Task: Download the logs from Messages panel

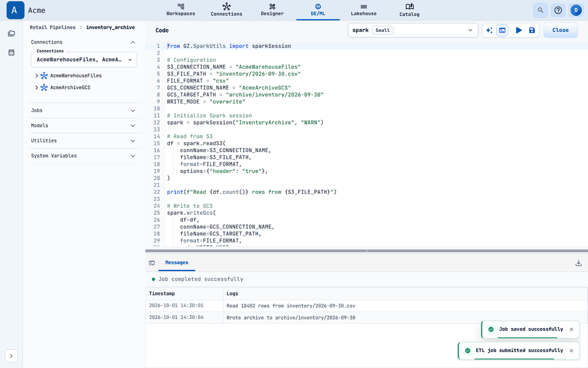Action: point(578,263)
